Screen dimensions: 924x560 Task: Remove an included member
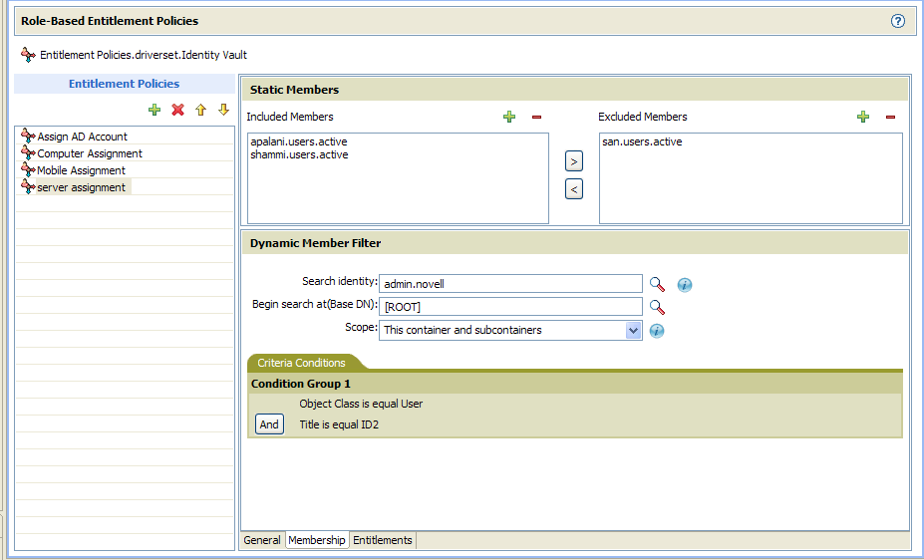pyautogui.click(x=536, y=117)
